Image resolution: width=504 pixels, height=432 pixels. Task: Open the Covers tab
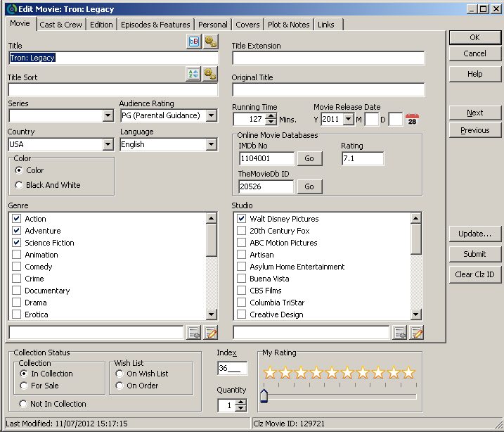247,25
